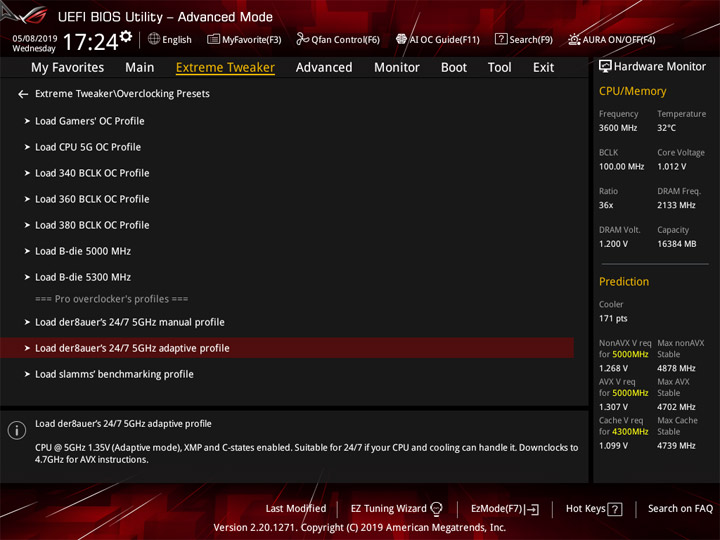The width and height of the screenshot is (720, 540).
Task: Select Load Gamers' OC Profile entry
Action: click(90, 121)
